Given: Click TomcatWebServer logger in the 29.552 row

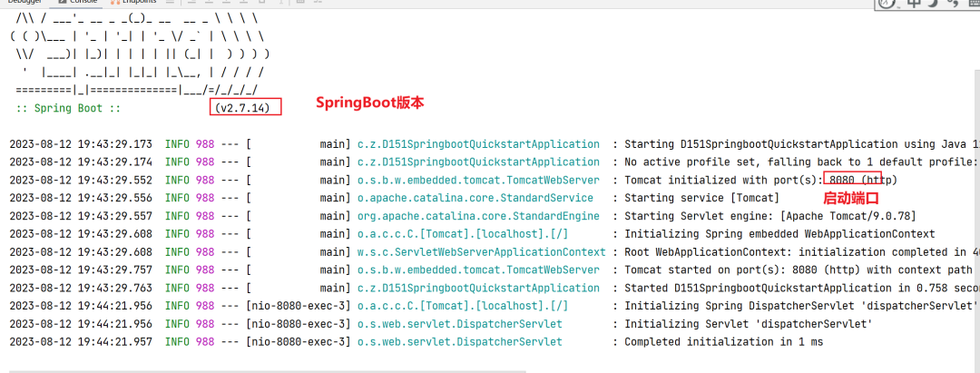Looking at the screenshot, I should coord(478,181).
